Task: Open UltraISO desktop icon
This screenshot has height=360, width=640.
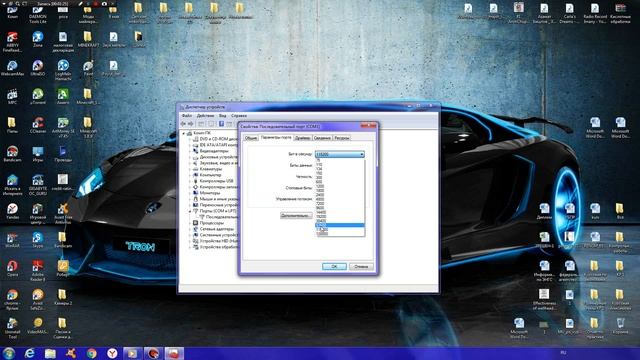Action: click(x=38, y=69)
